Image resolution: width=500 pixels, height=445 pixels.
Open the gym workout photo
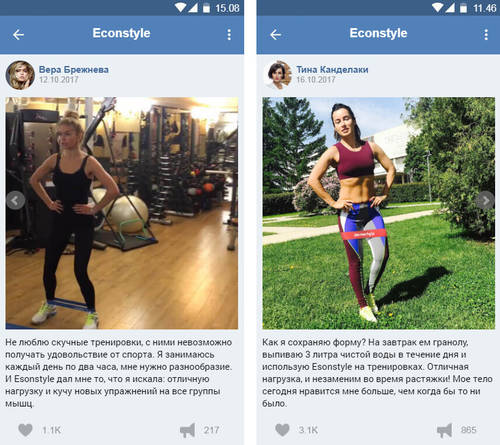click(x=122, y=213)
